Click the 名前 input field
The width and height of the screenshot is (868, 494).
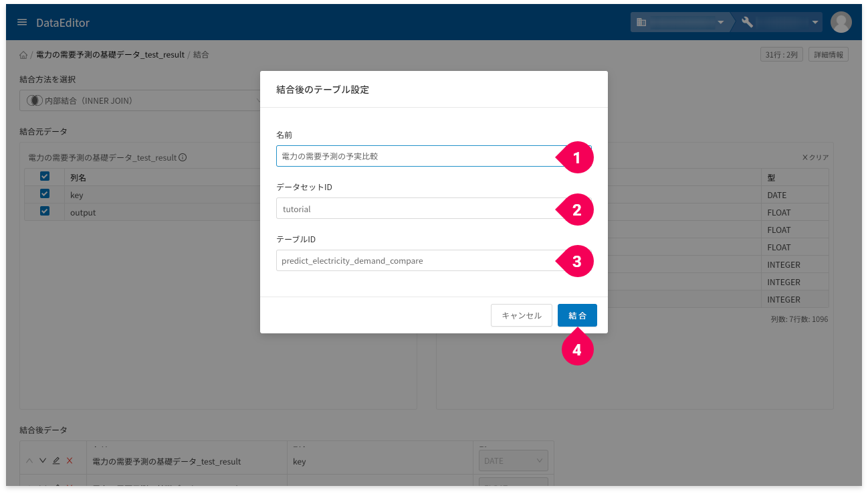pyautogui.click(x=433, y=156)
